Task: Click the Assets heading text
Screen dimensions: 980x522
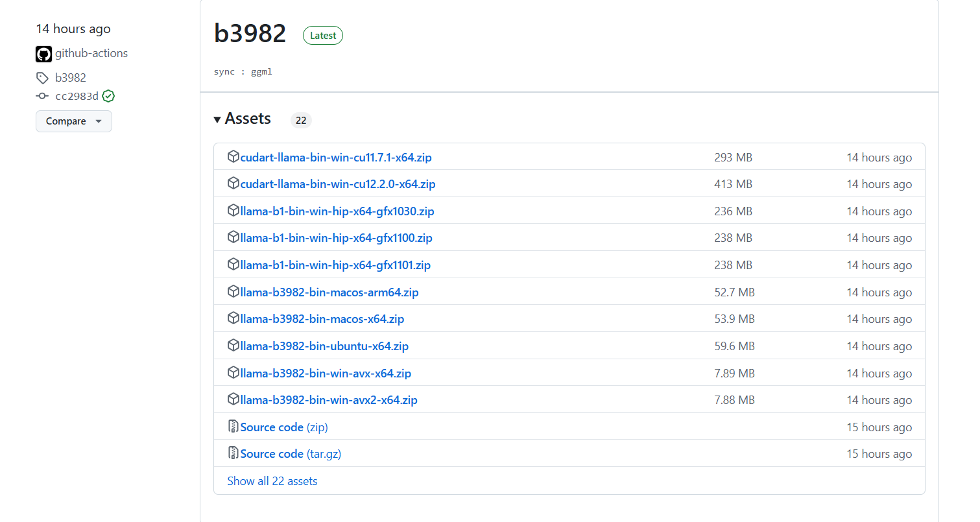Action: point(248,119)
